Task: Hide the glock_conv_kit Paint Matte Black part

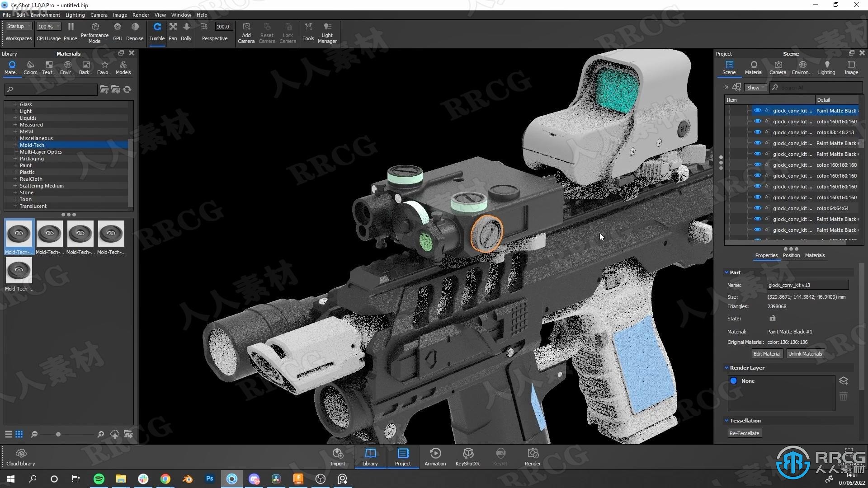Action: pyautogui.click(x=758, y=110)
